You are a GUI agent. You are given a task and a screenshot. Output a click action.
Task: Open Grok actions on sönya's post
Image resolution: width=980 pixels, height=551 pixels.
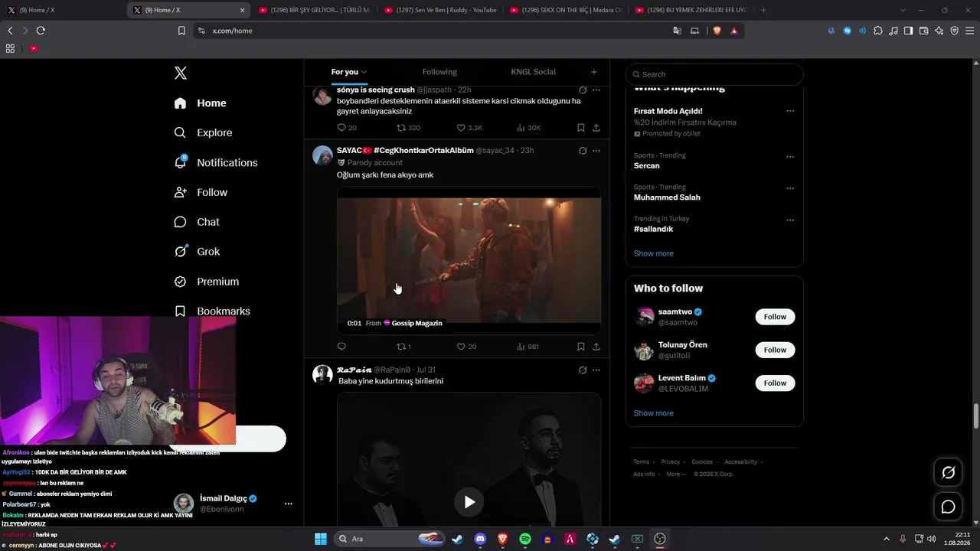coord(583,90)
